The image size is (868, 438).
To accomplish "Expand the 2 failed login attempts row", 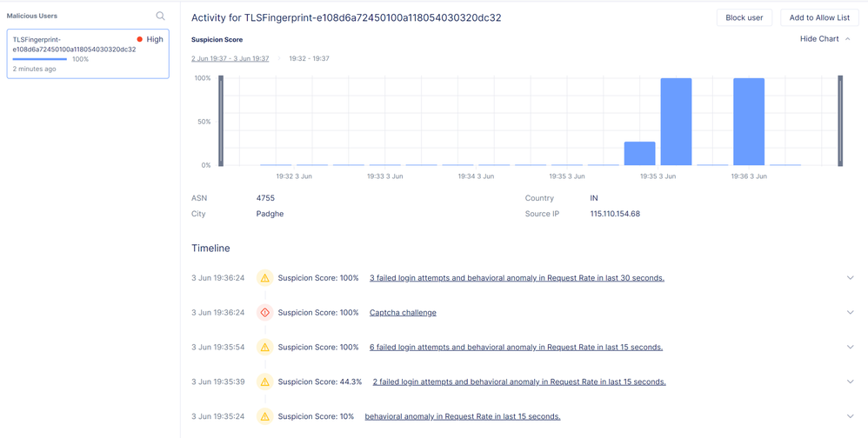I will [851, 382].
